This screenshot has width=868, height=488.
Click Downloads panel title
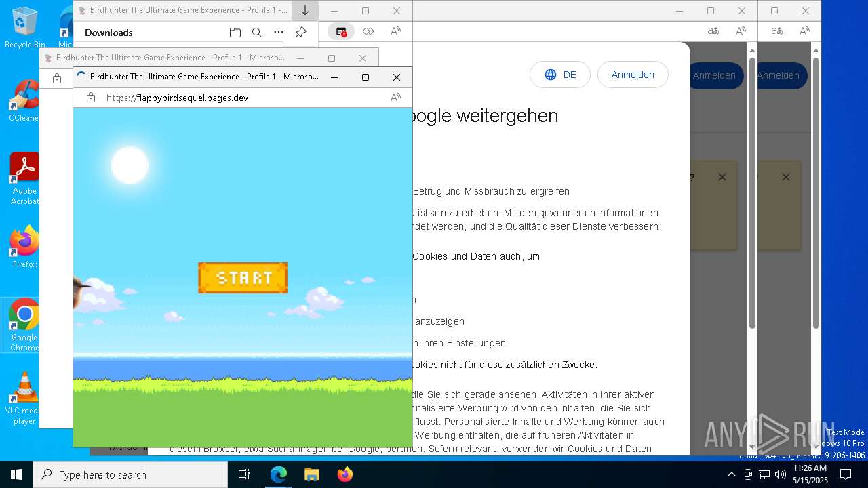108,33
